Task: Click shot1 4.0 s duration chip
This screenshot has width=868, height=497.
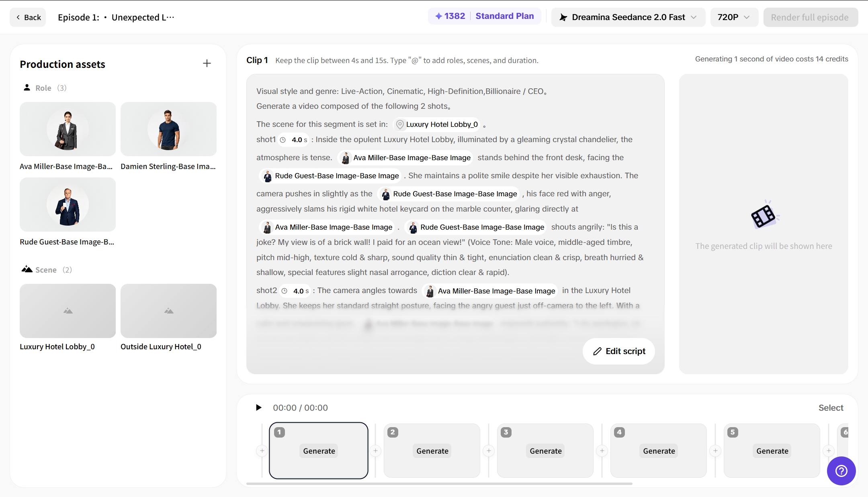Action: pyautogui.click(x=294, y=140)
